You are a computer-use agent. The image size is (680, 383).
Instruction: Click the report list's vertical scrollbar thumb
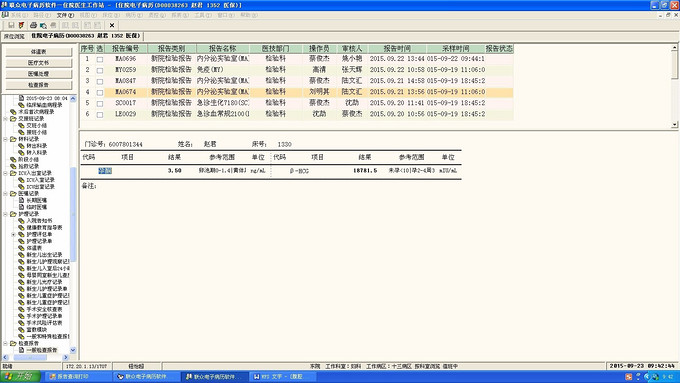[674, 66]
